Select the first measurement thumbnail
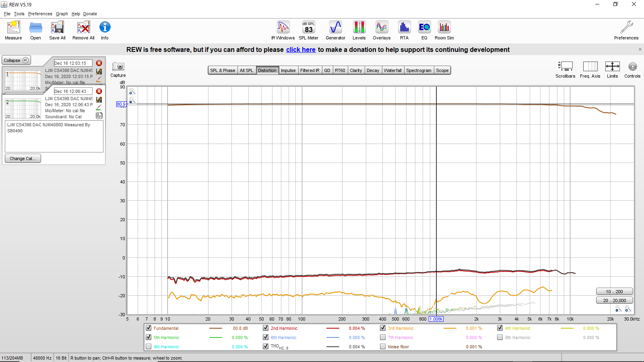This screenshot has width=644, height=362. pos(23,80)
